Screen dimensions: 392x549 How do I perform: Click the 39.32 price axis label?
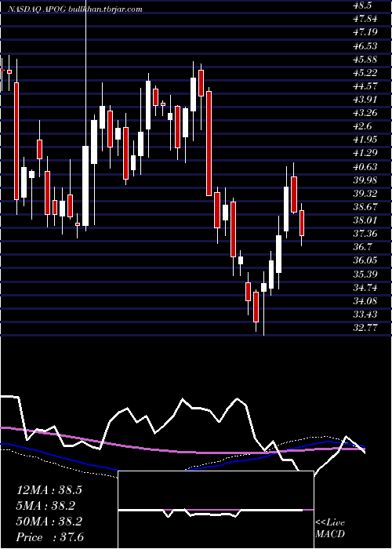coord(366,194)
